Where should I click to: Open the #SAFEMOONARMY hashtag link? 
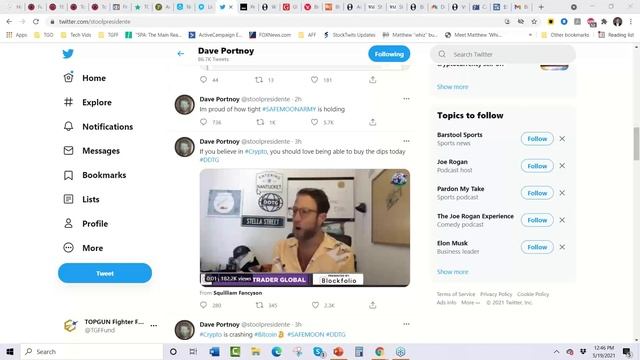(289, 109)
